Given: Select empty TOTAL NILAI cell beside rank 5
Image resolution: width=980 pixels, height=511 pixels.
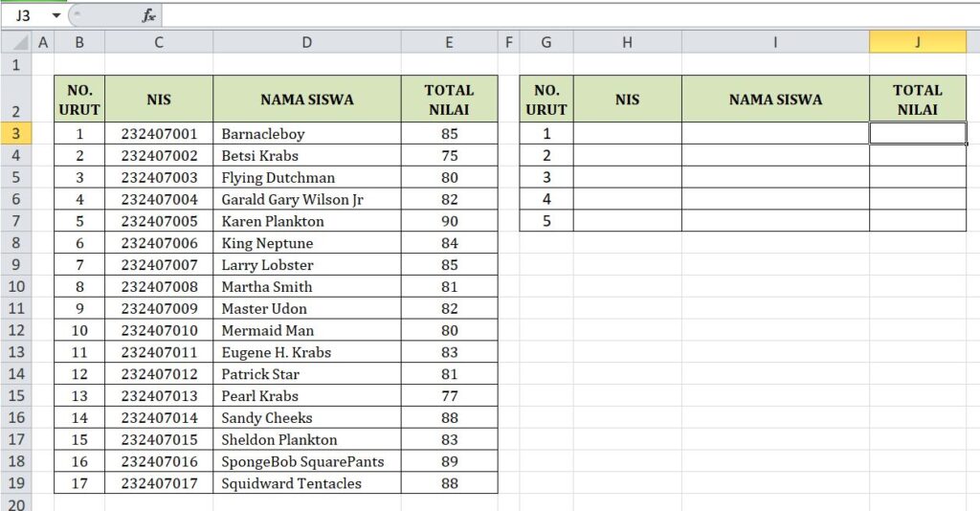Looking at the screenshot, I should [918, 220].
